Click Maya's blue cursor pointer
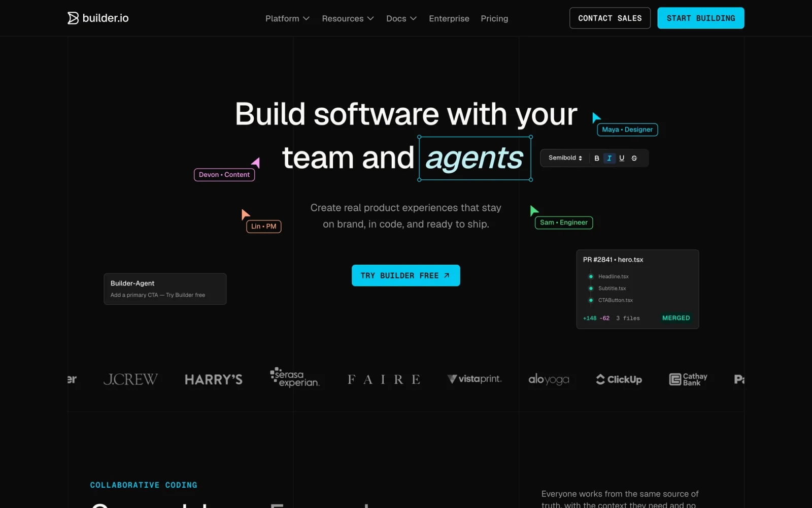The width and height of the screenshot is (812, 508). click(x=596, y=117)
